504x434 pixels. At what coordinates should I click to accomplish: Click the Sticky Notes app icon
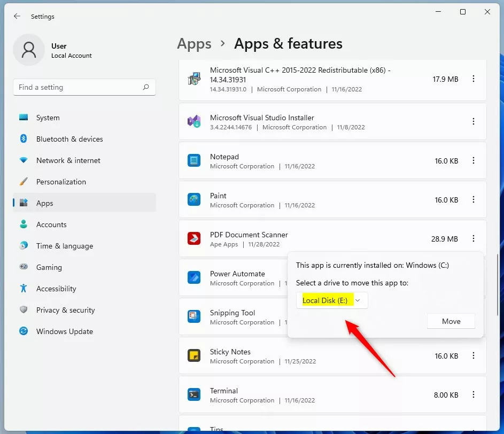click(194, 355)
